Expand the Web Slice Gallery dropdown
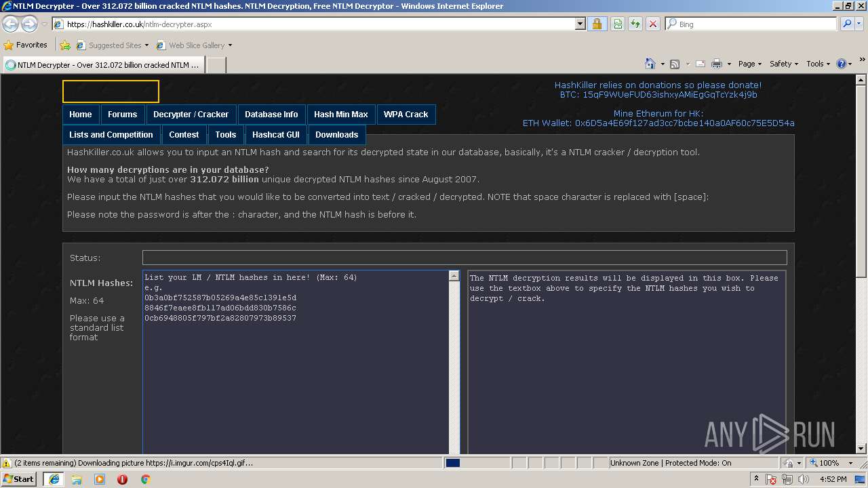 tap(230, 45)
